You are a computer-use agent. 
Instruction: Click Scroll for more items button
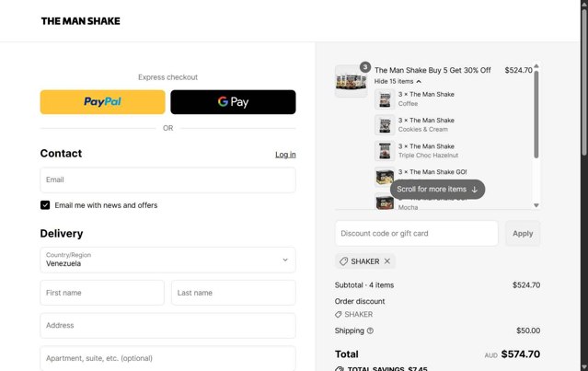[x=437, y=189]
